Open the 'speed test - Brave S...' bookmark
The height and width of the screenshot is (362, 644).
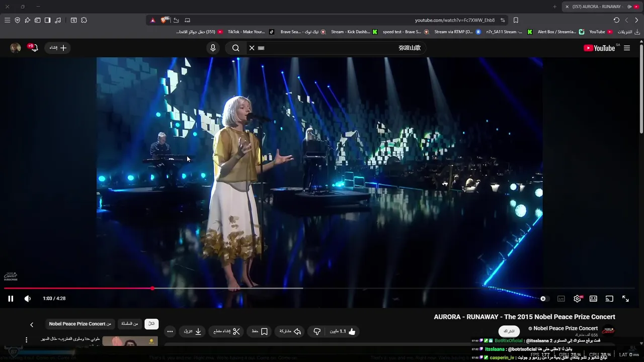click(406, 32)
